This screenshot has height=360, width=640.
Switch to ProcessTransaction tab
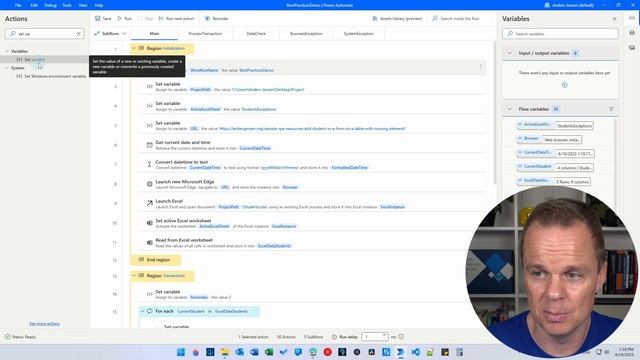click(205, 33)
